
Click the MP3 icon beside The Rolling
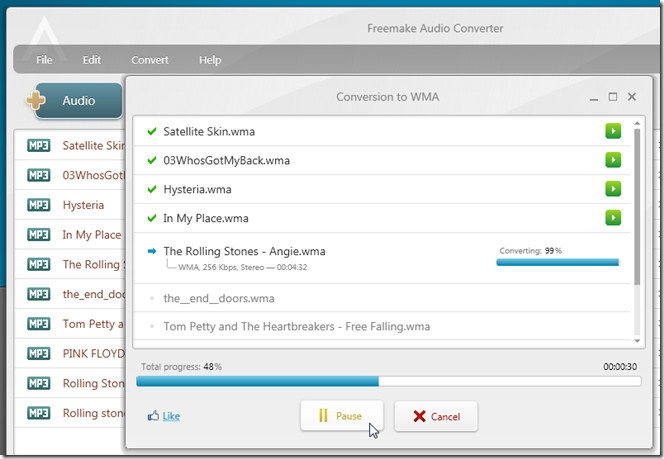pos(39,264)
